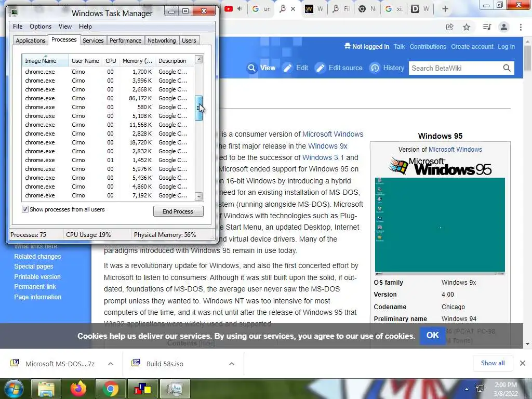Sort processes by User Name column
The width and height of the screenshot is (532, 399).
click(85, 61)
